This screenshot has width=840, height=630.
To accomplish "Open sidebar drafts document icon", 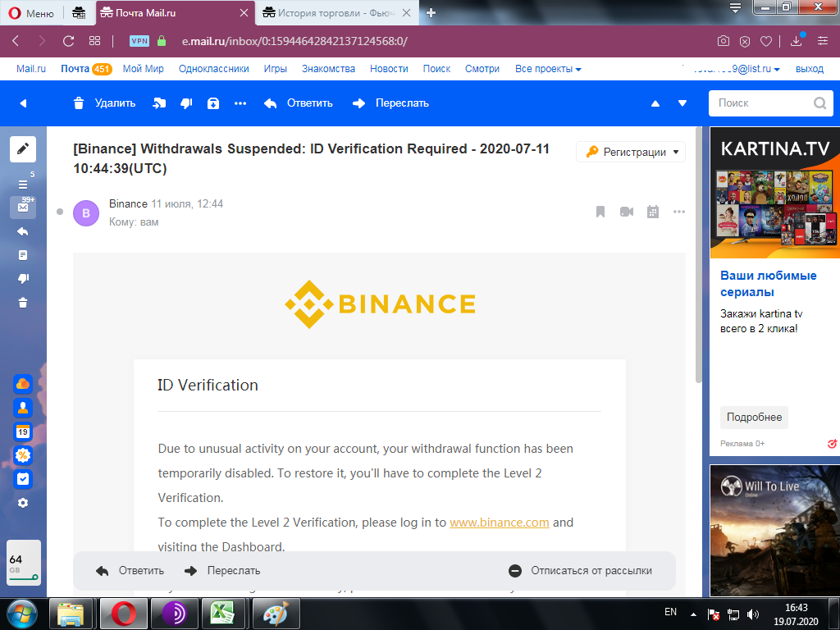I will pos(23,255).
